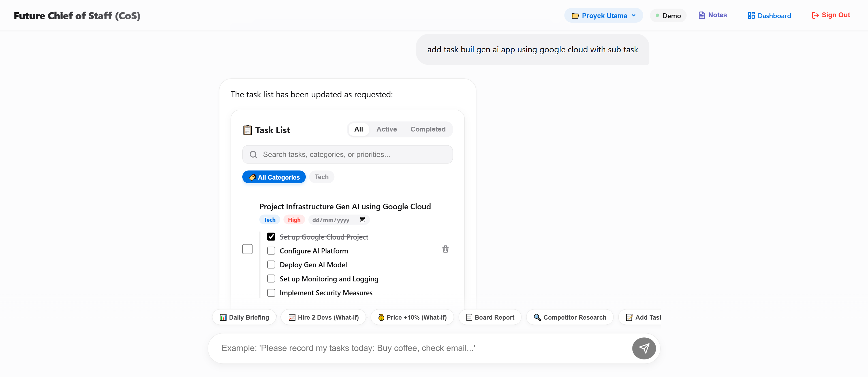Click the Daily Briefing quick action
The image size is (868, 377).
pos(244,317)
